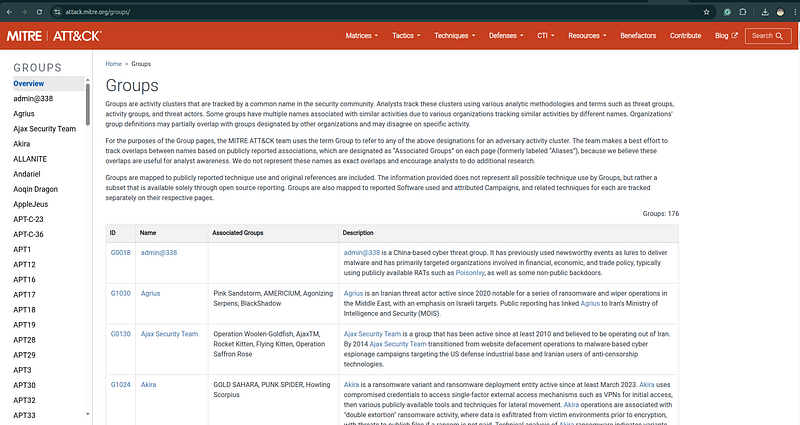Image resolution: width=800 pixels, height=425 pixels.
Task: Select Akira in the sidebar list
Action: click(x=21, y=144)
